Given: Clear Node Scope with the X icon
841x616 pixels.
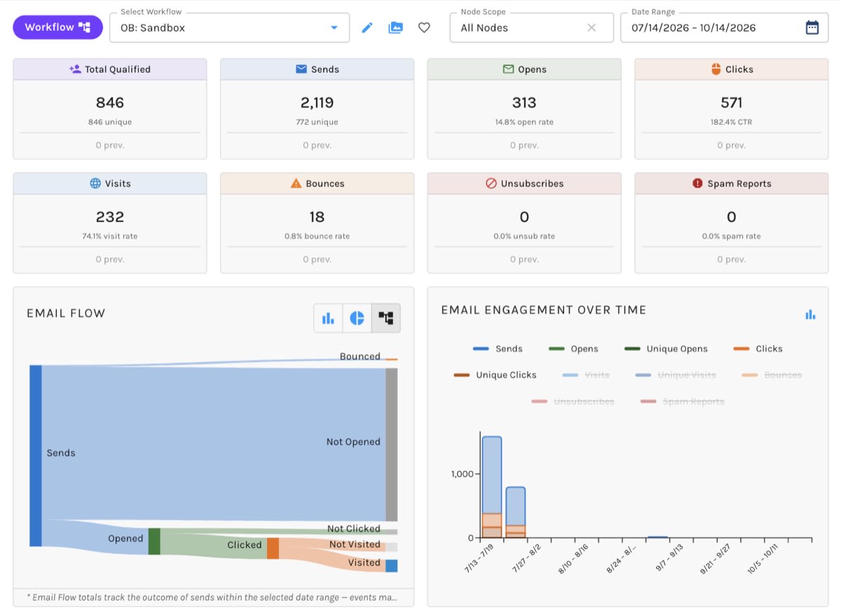Looking at the screenshot, I should tap(592, 28).
